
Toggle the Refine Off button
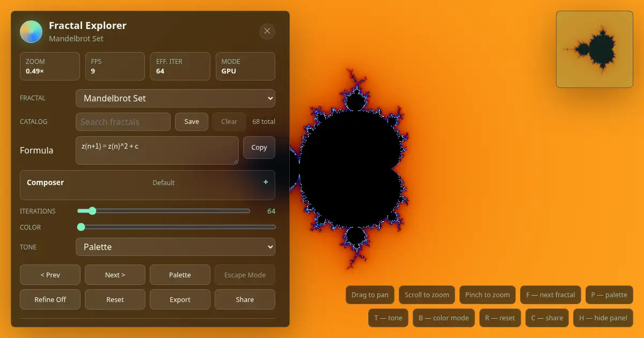[x=50, y=299]
